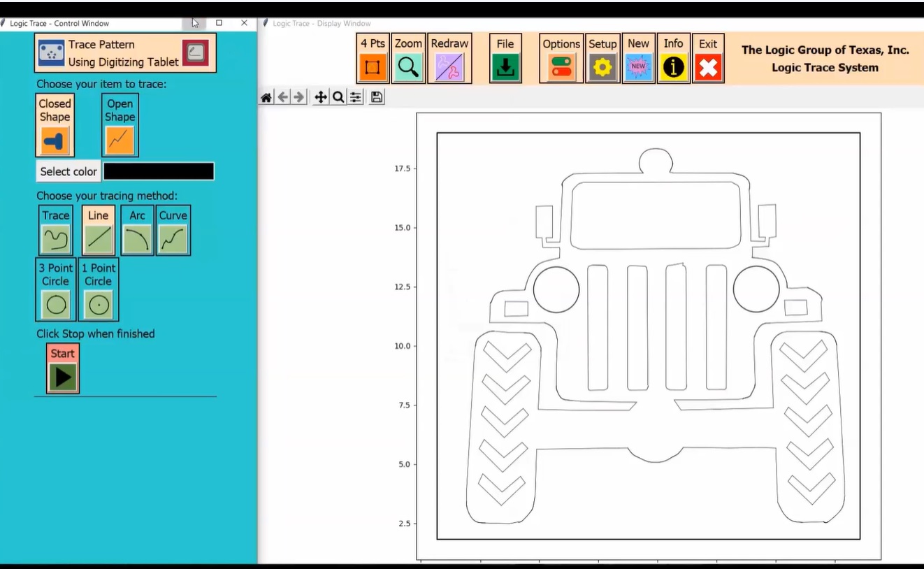Save the plot with the disk icon
This screenshot has width=924, height=569.
click(376, 97)
